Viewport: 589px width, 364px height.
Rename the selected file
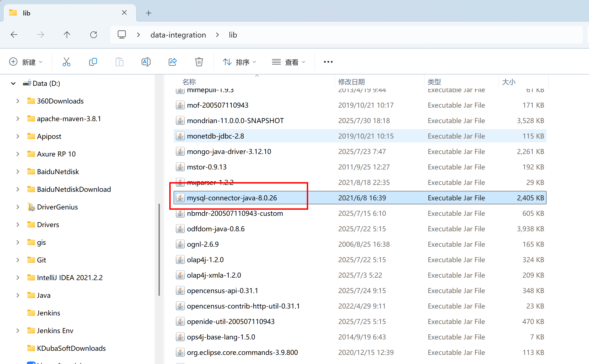146,62
